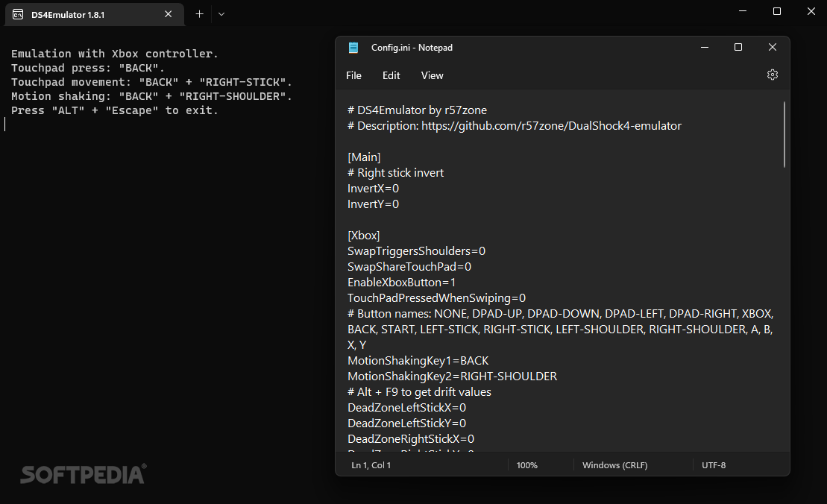Image resolution: width=827 pixels, height=504 pixels.
Task: Click 'Emulation with Xbox controller.' terminal line
Action: click(x=114, y=54)
